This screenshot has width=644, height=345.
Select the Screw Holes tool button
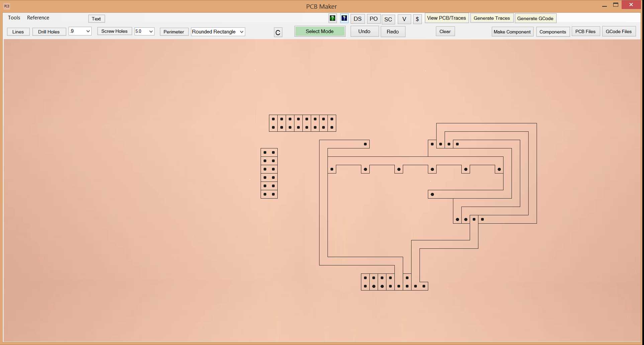[x=114, y=31]
